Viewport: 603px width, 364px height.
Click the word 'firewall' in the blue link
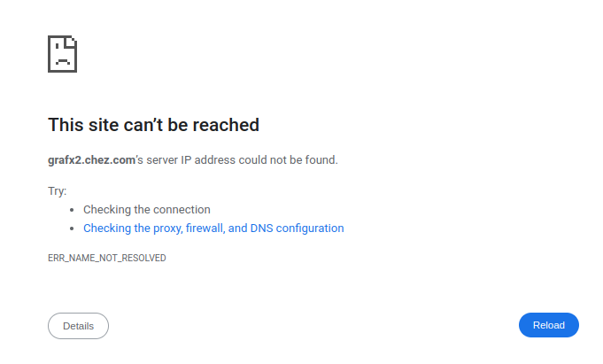(x=203, y=228)
